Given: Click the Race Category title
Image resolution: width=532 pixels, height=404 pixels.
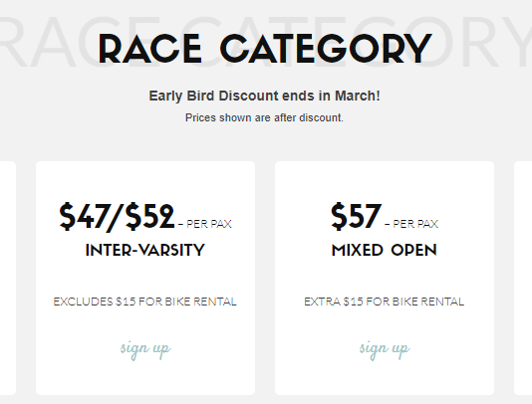Looking at the screenshot, I should (x=265, y=49).
